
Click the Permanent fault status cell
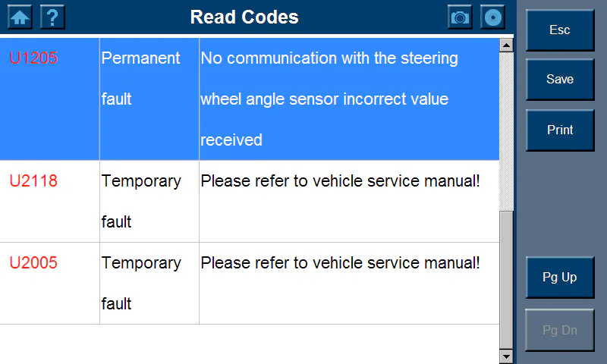pos(140,79)
